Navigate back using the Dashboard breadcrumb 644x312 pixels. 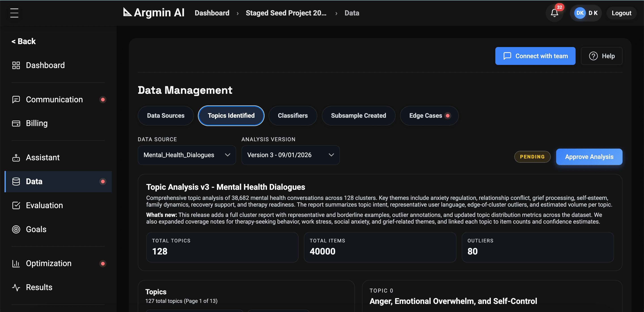click(212, 13)
